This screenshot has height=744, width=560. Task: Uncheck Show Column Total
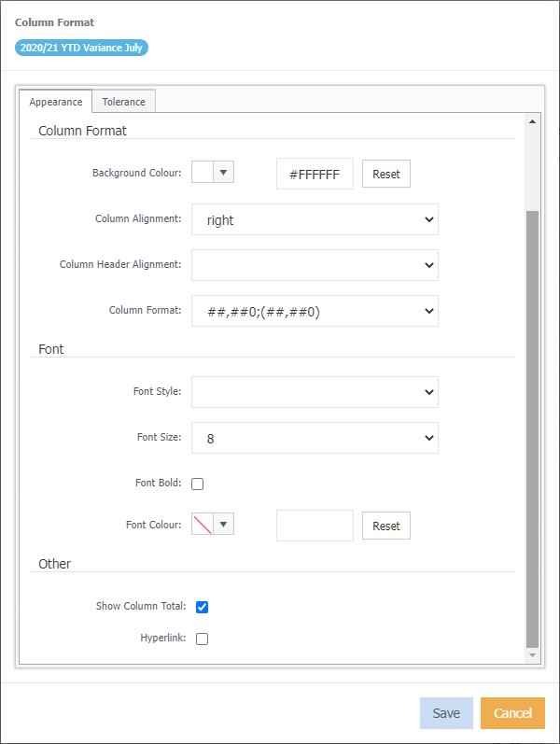202,607
